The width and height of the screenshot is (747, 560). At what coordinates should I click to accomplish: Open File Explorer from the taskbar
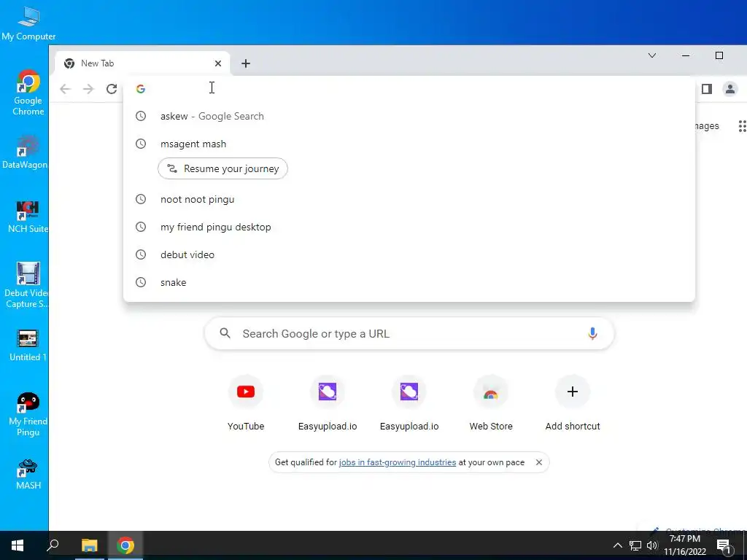click(89, 545)
